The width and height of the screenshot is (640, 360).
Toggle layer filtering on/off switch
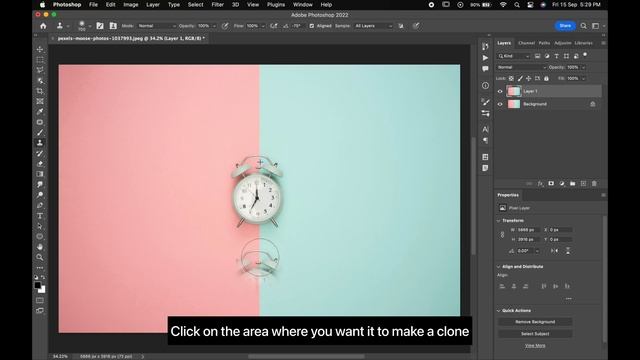click(x=585, y=55)
